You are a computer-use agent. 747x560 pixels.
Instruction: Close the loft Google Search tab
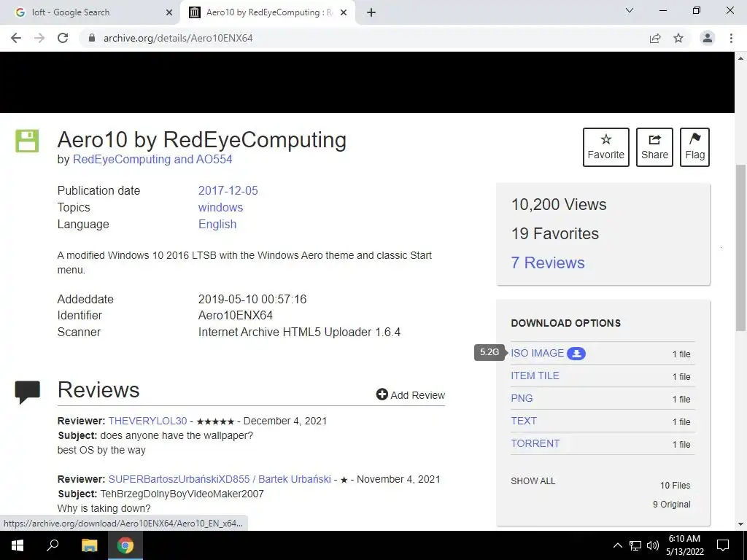(169, 12)
